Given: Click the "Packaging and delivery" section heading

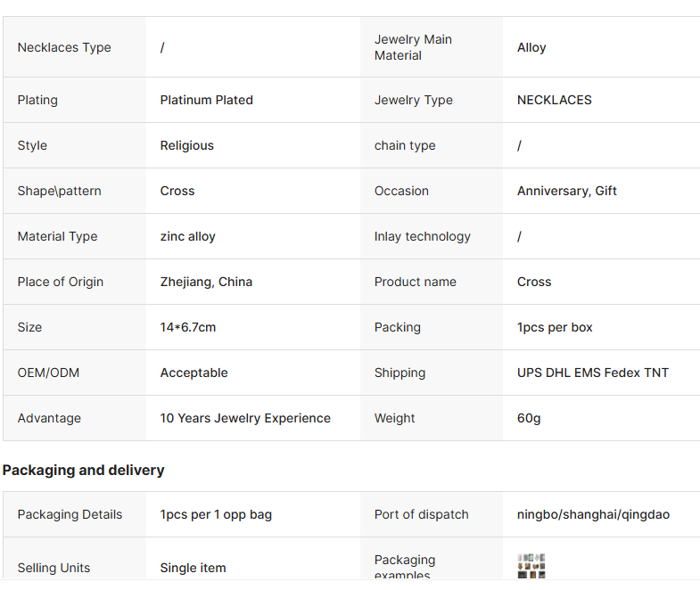Looking at the screenshot, I should (83, 470).
